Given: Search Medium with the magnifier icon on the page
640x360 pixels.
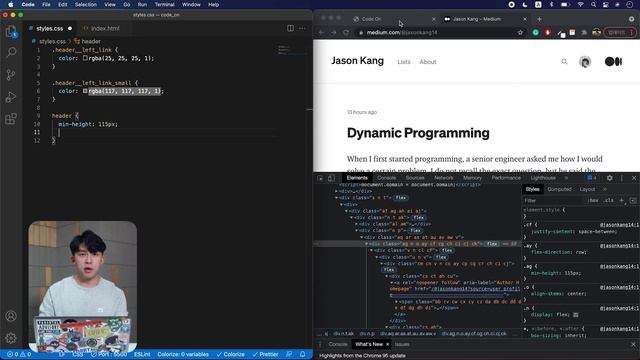Looking at the screenshot, I should pos(564,62).
